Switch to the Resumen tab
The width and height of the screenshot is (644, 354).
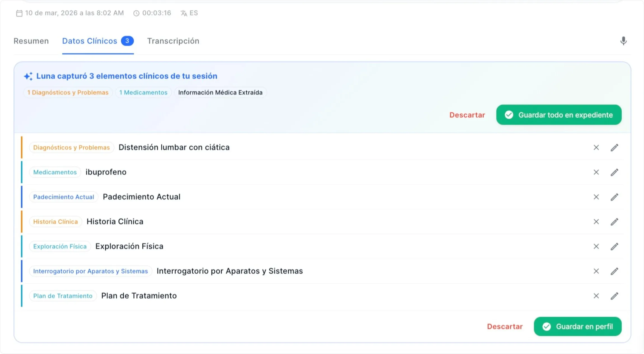tap(31, 41)
